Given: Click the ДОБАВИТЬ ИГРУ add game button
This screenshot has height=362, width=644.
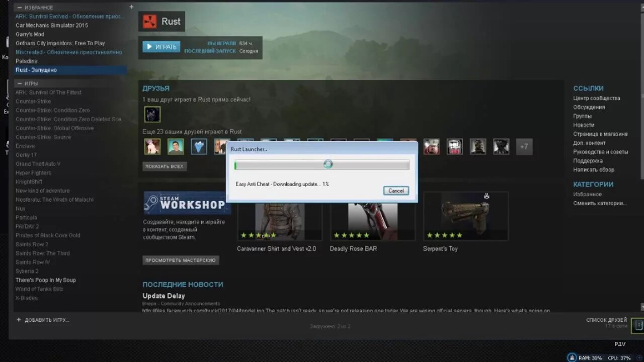Looking at the screenshot, I should pos(42,320).
